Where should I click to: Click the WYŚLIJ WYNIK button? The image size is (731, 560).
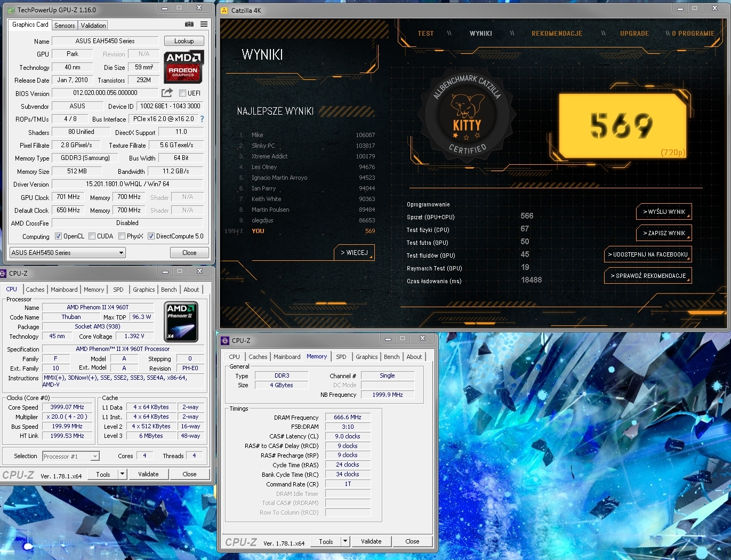(664, 212)
